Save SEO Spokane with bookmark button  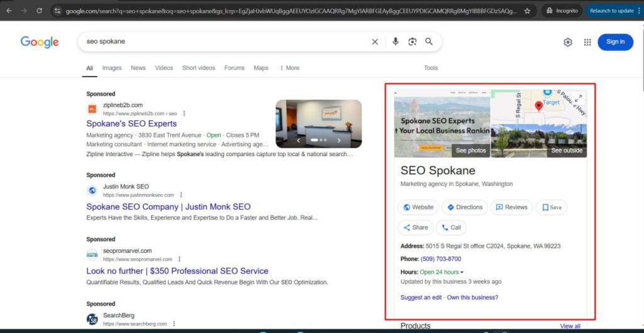click(x=551, y=207)
